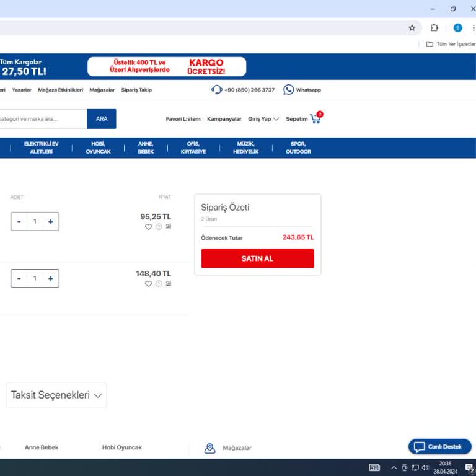Click the ARA search button
This screenshot has width=476, height=476.
click(102, 119)
